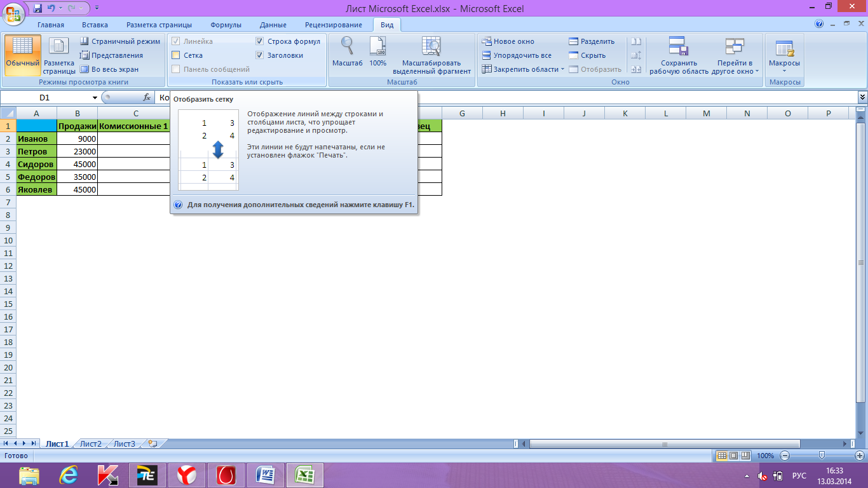Open the Undo history dropdown arrow
The width and height of the screenshot is (868, 488).
click(x=60, y=9)
